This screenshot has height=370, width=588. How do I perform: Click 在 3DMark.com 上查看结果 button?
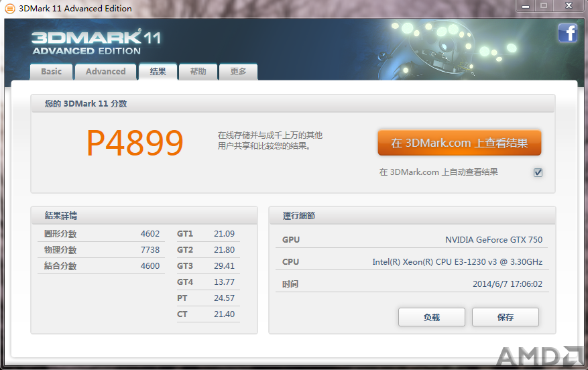459,143
